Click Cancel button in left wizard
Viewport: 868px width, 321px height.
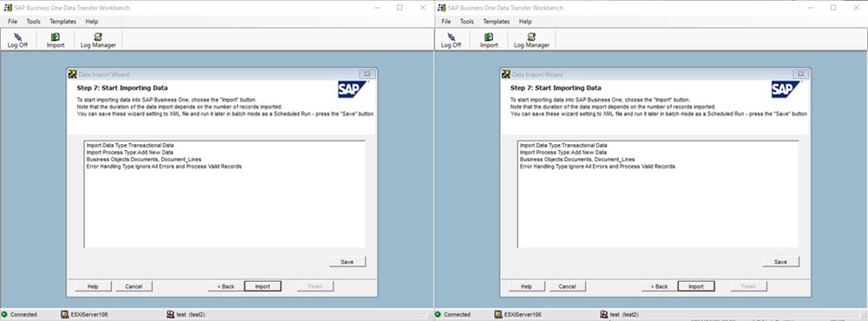134,286
